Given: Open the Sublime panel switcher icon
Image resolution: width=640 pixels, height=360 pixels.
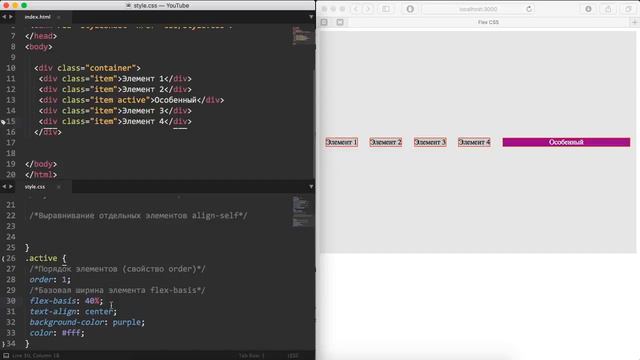Looking at the screenshot, I should [x=6, y=356].
